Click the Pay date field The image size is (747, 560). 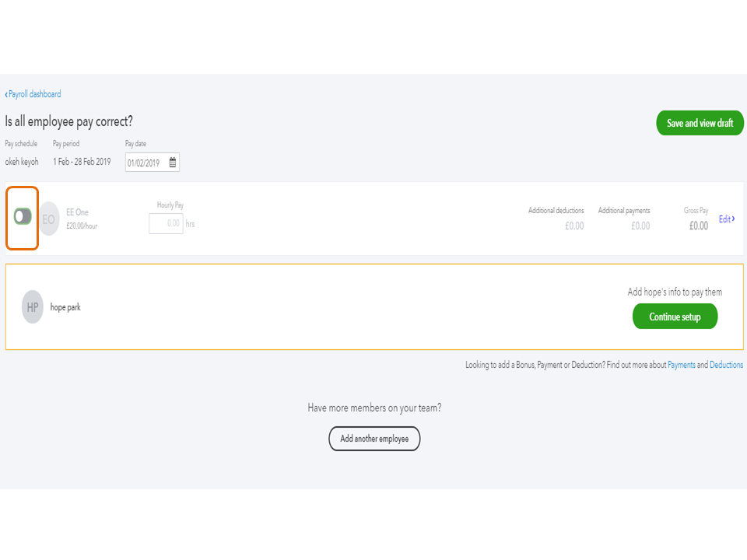pos(146,163)
